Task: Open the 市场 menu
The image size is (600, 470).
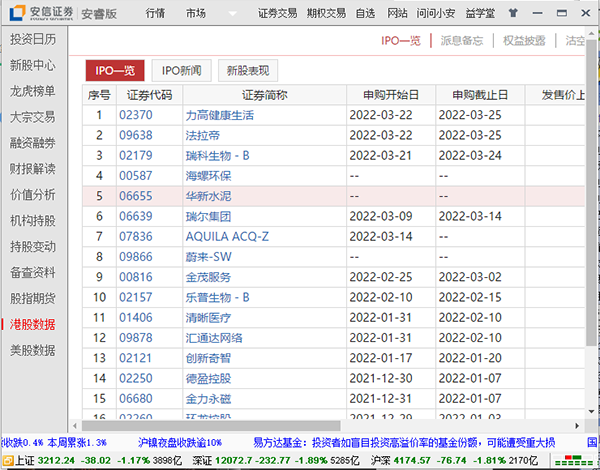Action: pyautogui.click(x=196, y=13)
